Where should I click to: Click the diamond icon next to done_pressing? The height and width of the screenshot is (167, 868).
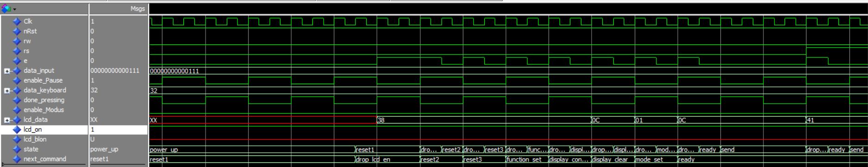click(x=17, y=100)
